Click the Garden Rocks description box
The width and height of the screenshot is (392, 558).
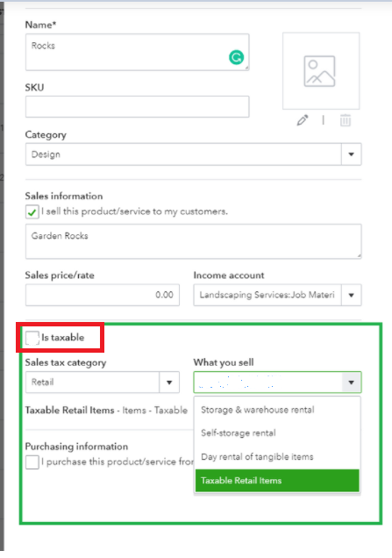193,241
